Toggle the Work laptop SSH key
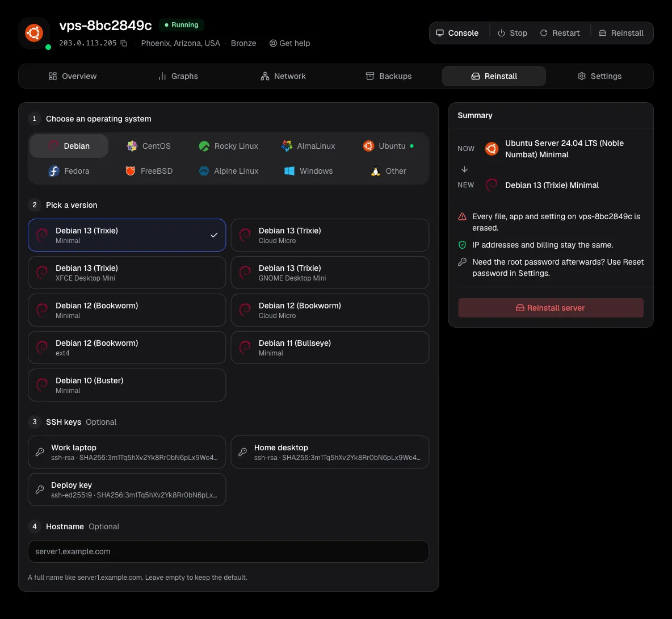This screenshot has height=619, width=672. click(127, 452)
